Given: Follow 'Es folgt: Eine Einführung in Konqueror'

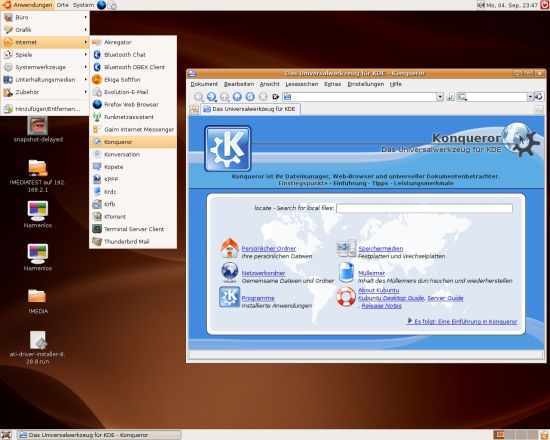Looking at the screenshot, I should 465,321.
